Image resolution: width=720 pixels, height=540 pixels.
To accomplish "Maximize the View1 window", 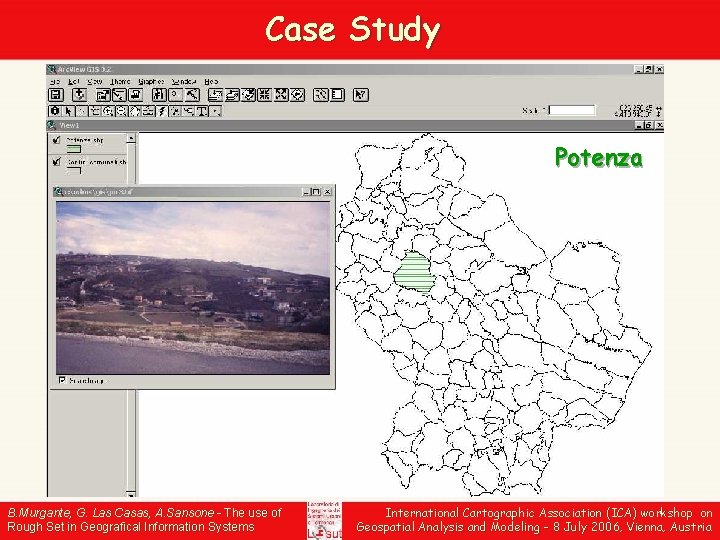I will coord(648,125).
